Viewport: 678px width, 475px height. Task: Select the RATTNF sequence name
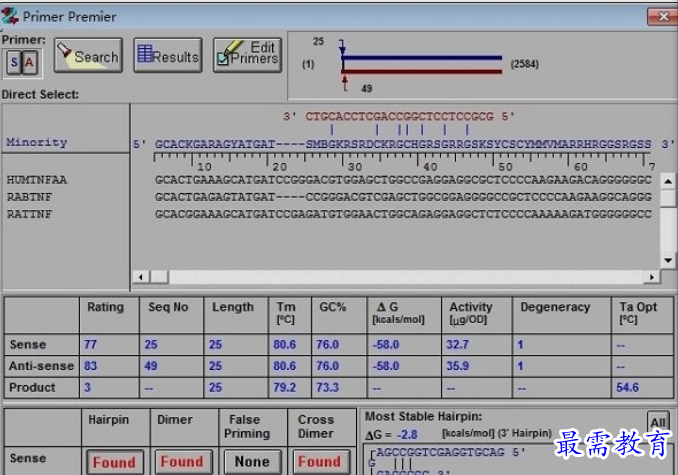[x=29, y=214]
